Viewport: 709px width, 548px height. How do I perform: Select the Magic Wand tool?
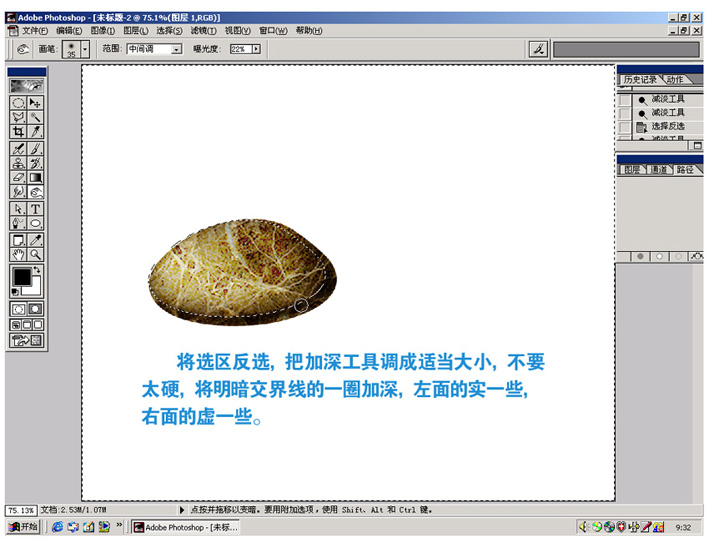tap(35, 117)
